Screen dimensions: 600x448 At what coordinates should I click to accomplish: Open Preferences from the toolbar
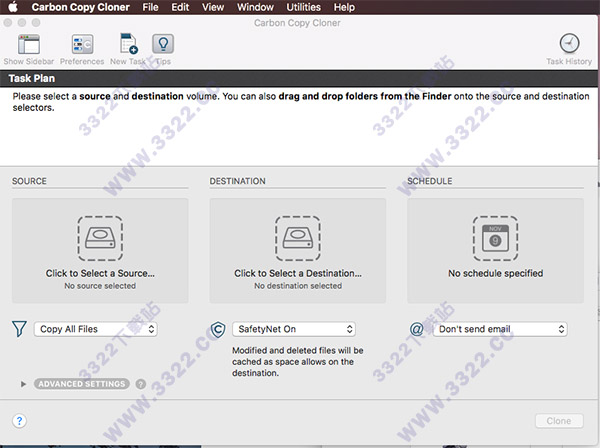82,44
